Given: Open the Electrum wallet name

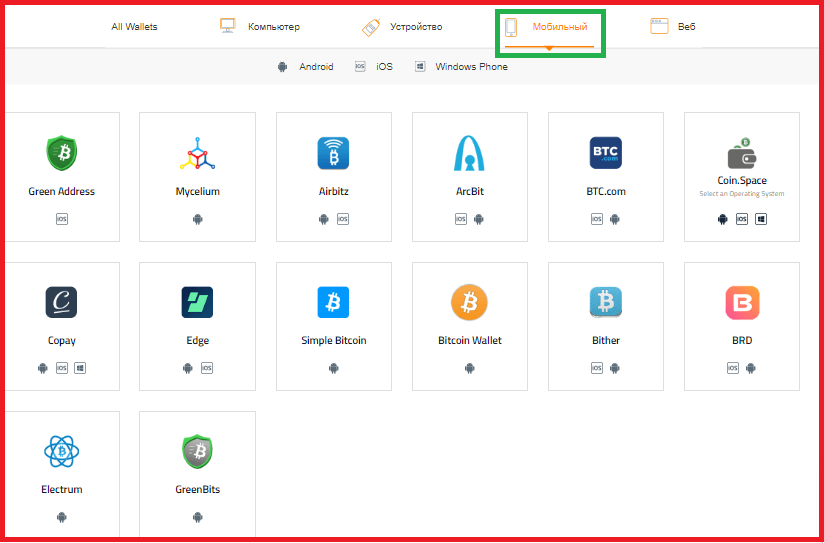Looking at the screenshot, I should click(x=61, y=490).
